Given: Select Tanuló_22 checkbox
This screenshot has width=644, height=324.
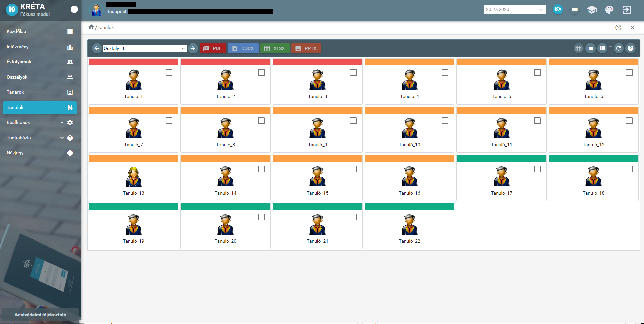Looking at the screenshot, I should pyautogui.click(x=445, y=217).
